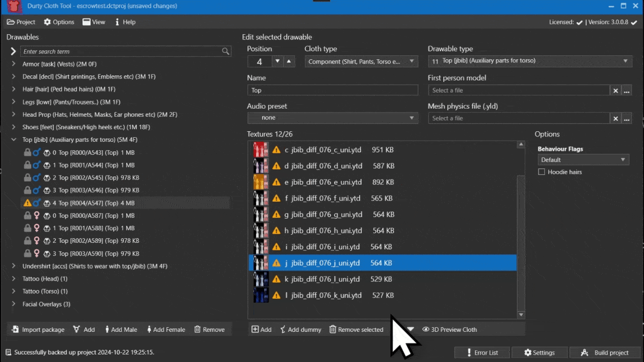Viewport: 644px width, 362px height.
Task: Click the Build project button
Action: [x=605, y=352]
